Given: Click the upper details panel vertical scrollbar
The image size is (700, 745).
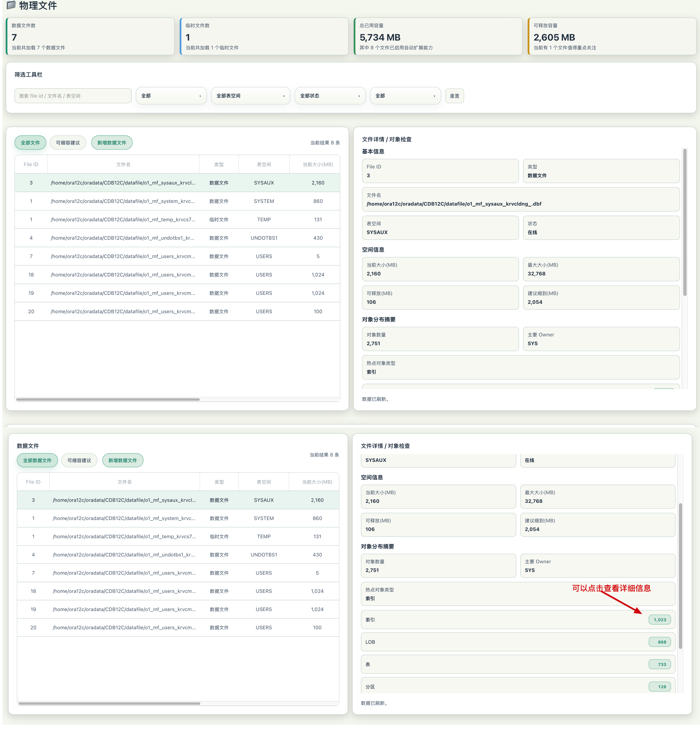Looking at the screenshot, I should pos(685,222).
